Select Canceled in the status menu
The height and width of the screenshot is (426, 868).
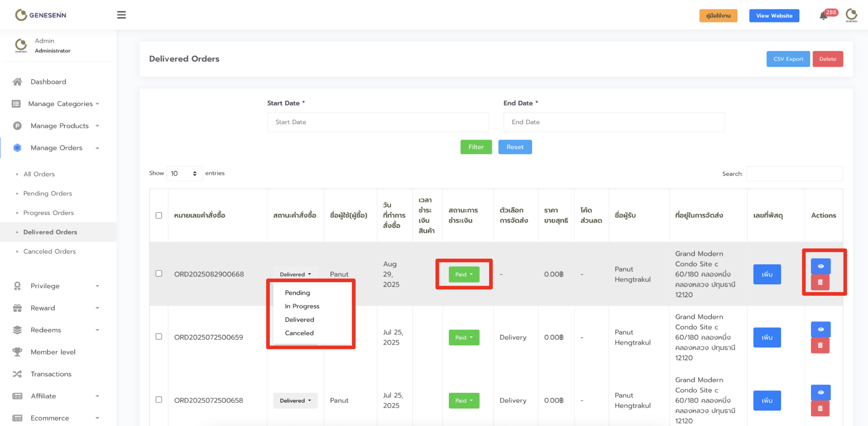pyautogui.click(x=299, y=333)
